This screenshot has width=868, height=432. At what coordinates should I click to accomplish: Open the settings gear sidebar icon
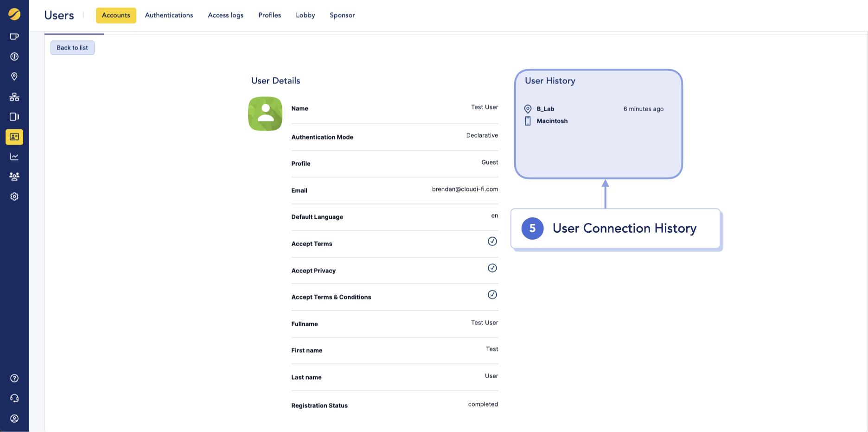coord(14,197)
